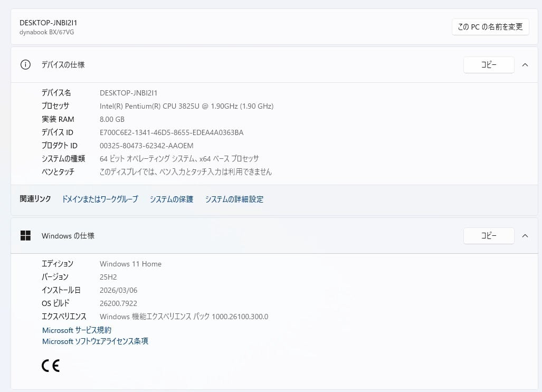Click the Windows の仕様 header title

[68, 236]
